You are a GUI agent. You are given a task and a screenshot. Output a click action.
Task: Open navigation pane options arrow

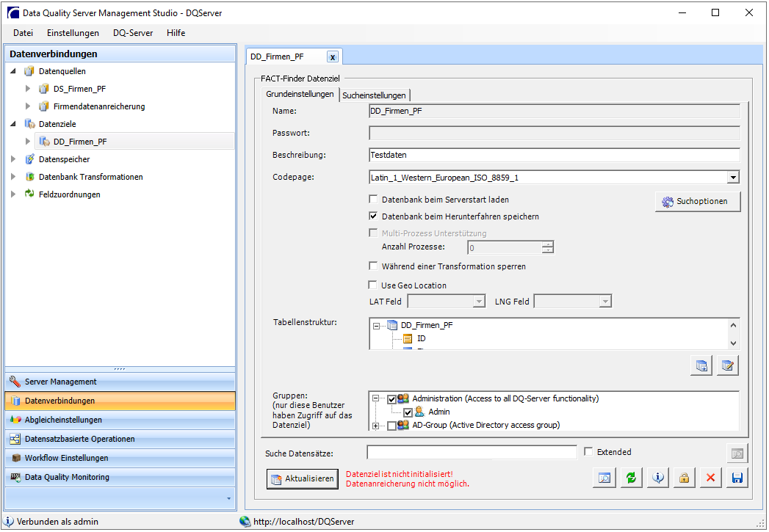(228, 499)
